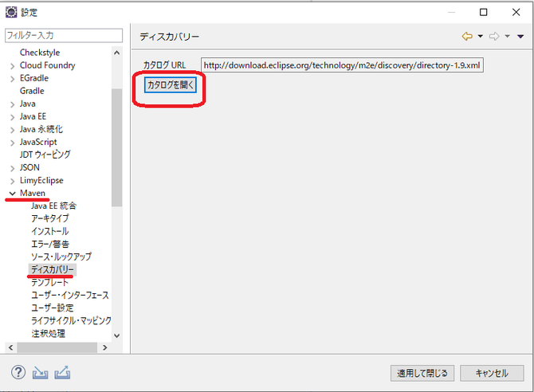Click the tree scroll down arrow
Image resolution: width=534 pixels, height=392 pixels.
pos(117,335)
